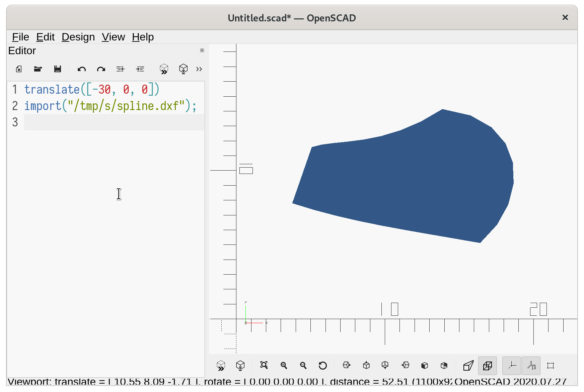Switch to Perspective projection view
Image resolution: width=584 pixels, height=392 pixels.
click(468, 366)
